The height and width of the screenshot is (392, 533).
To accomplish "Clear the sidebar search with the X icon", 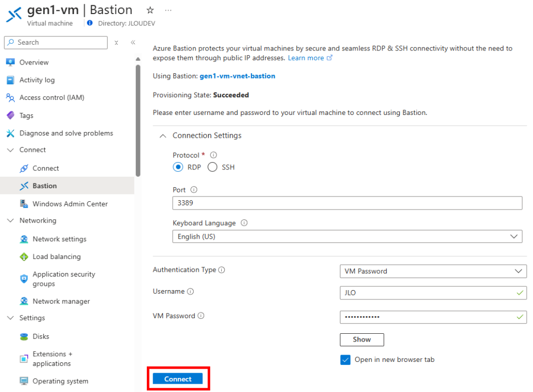I will (116, 43).
